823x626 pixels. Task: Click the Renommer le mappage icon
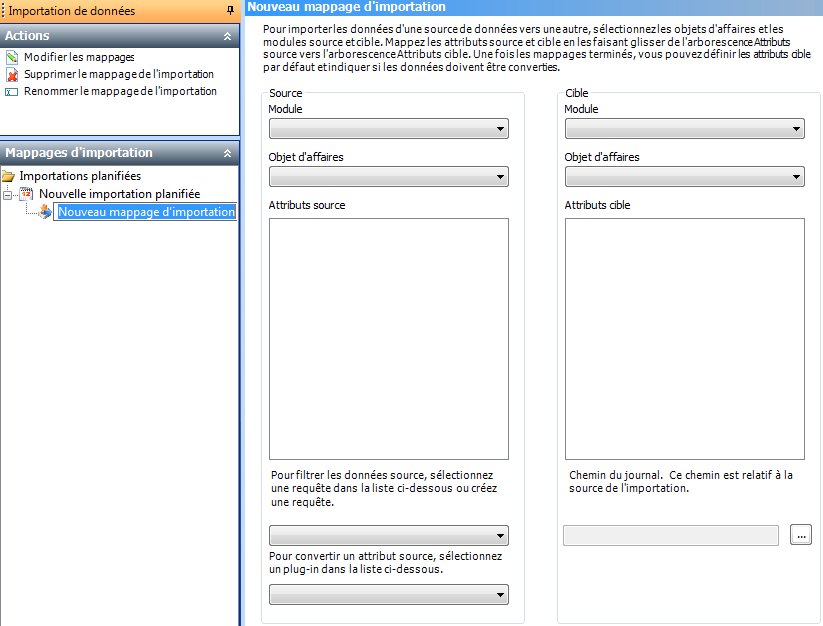12,92
